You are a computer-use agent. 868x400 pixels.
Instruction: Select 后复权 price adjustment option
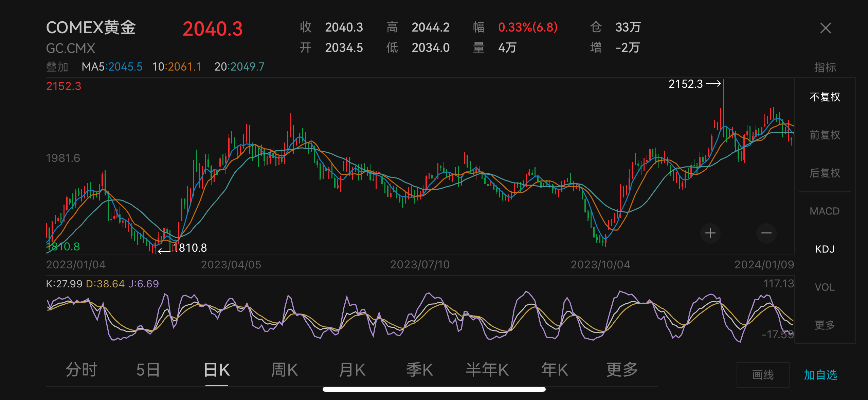tap(825, 173)
